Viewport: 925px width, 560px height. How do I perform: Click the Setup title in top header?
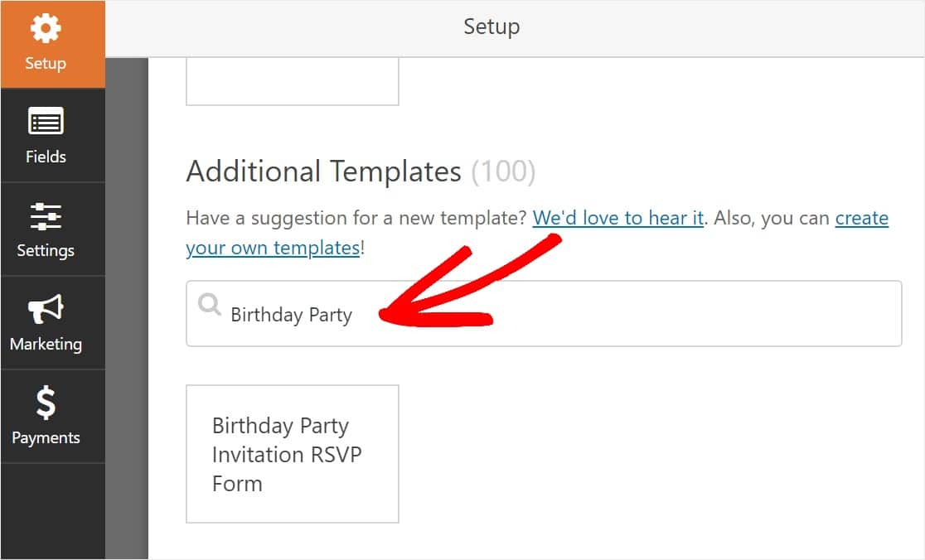pos(491,27)
